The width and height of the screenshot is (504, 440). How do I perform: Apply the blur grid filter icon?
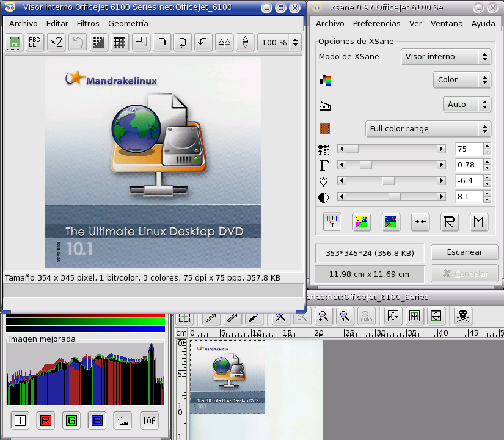pos(120,42)
